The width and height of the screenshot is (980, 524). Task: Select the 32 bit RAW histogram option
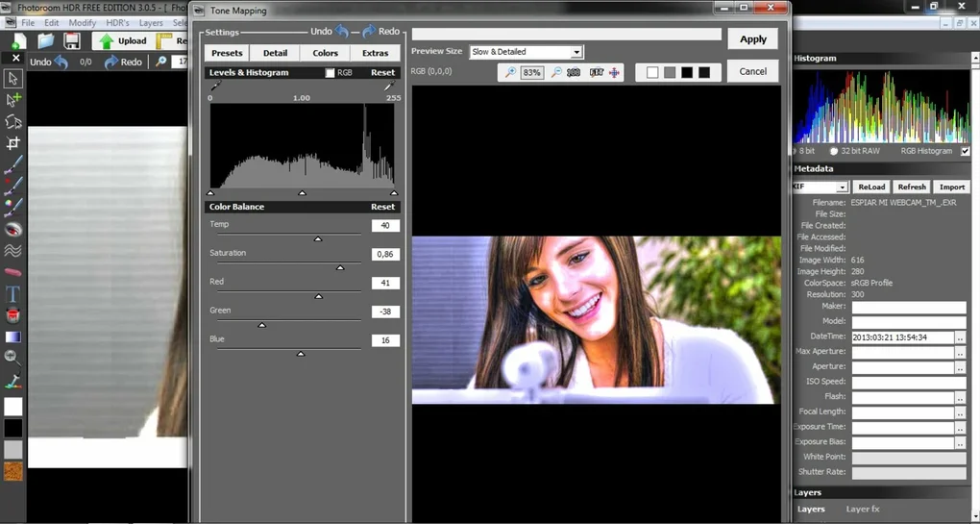click(x=833, y=151)
